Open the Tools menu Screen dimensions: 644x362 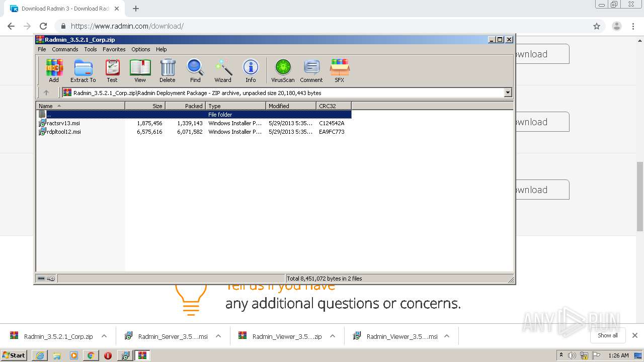[x=91, y=49]
